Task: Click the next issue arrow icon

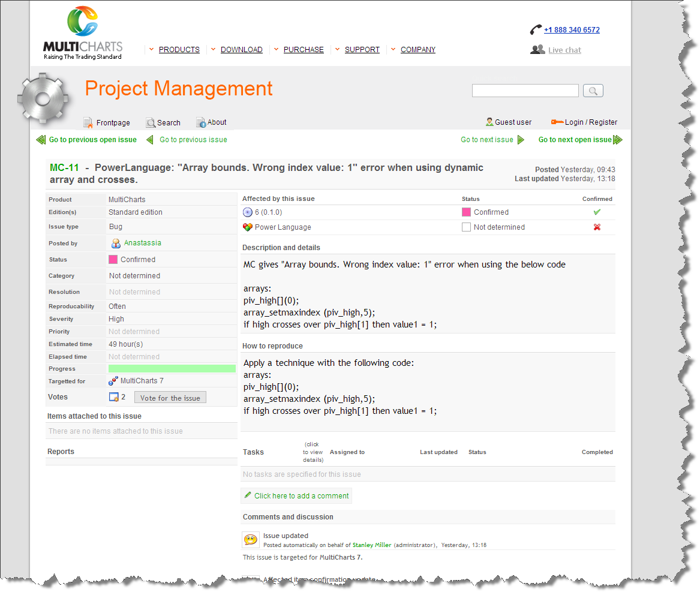Action: click(521, 140)
